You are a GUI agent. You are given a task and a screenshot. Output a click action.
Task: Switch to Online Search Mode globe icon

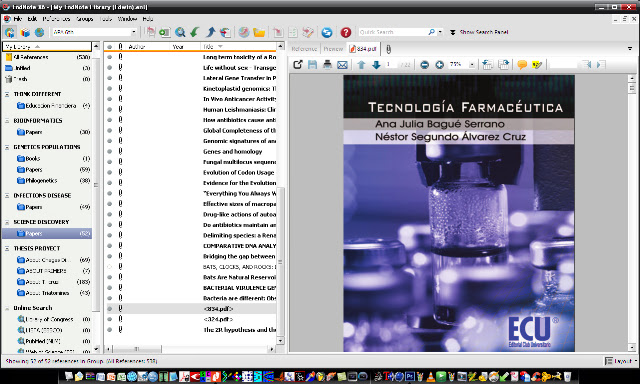[39, 32]
